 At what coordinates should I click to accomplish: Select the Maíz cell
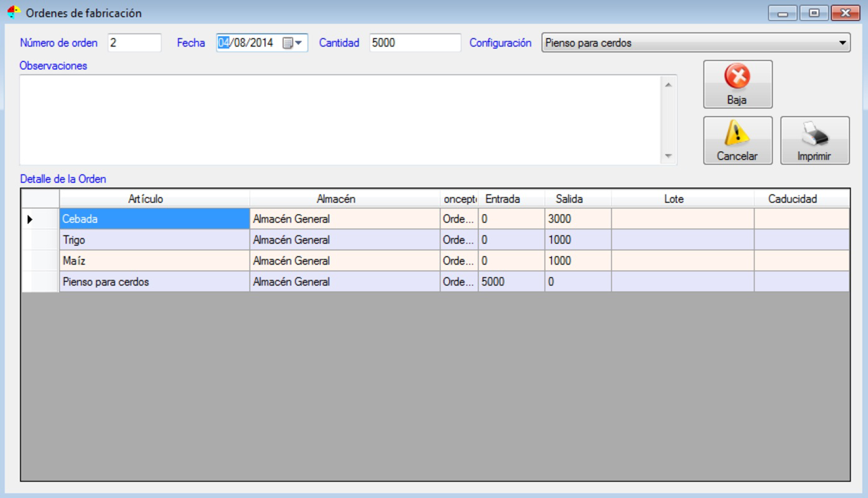coord(154,261)
